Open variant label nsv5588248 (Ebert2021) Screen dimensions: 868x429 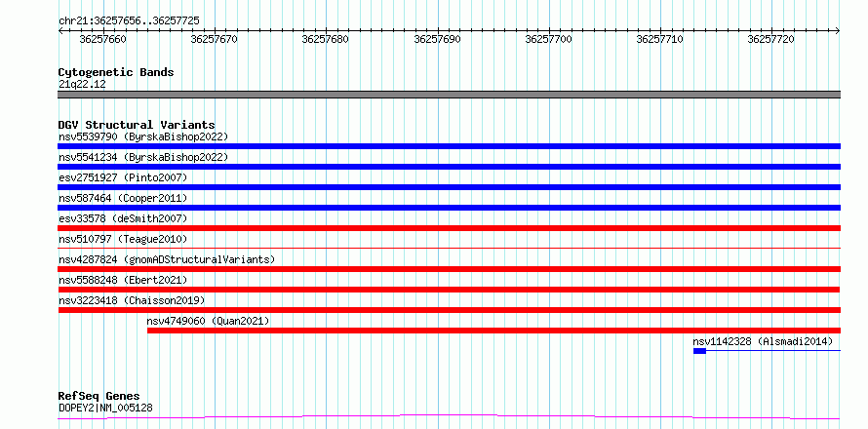point(123,280)
